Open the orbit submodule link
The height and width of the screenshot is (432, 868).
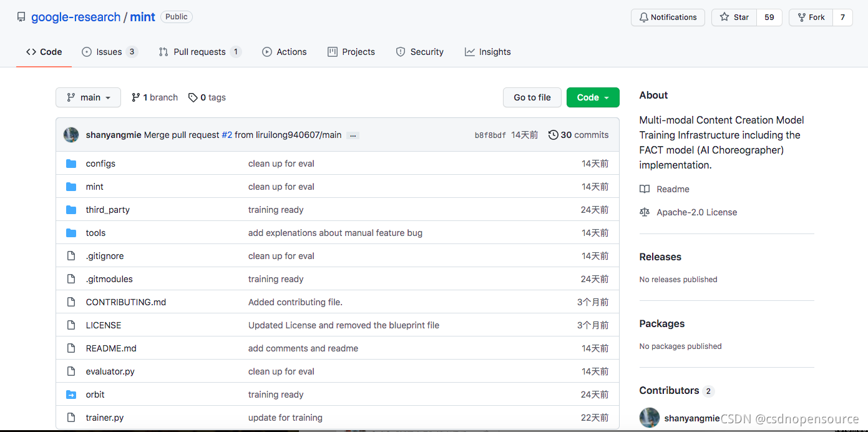point(95,395)
